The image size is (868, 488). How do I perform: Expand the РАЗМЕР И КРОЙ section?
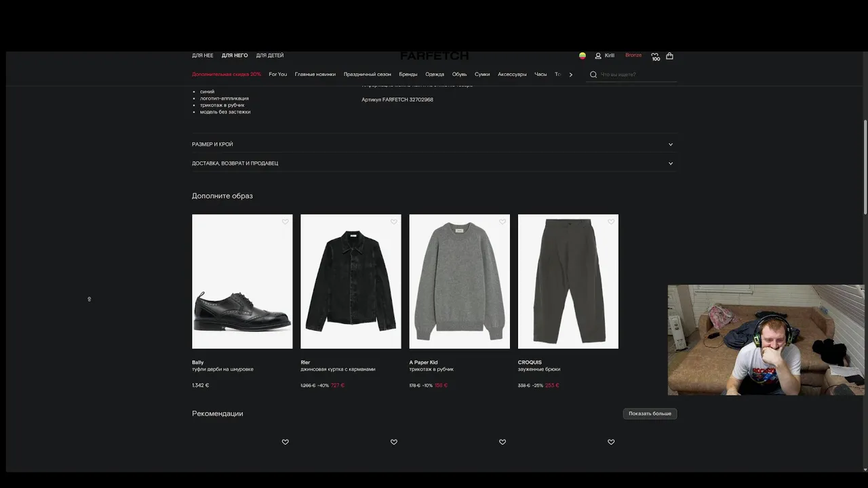[x=433, y=144]
